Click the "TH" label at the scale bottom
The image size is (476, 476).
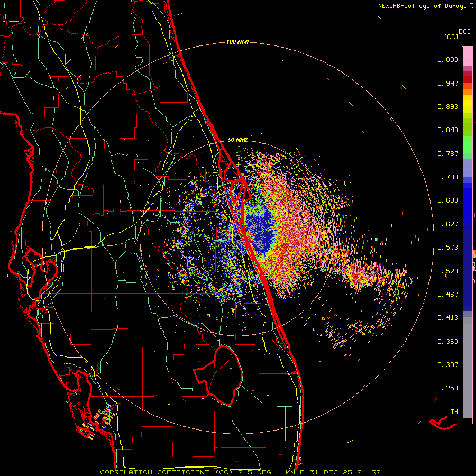coord(454,412)
